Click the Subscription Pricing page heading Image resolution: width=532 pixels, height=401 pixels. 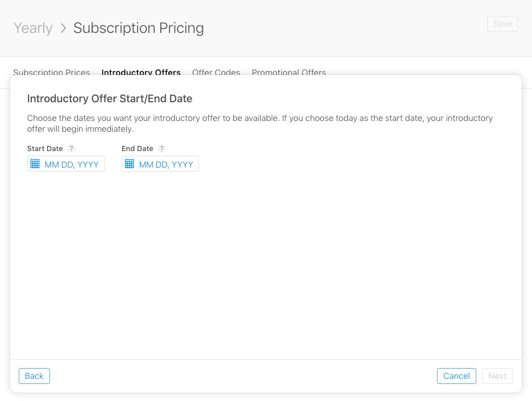pos(138,27)
